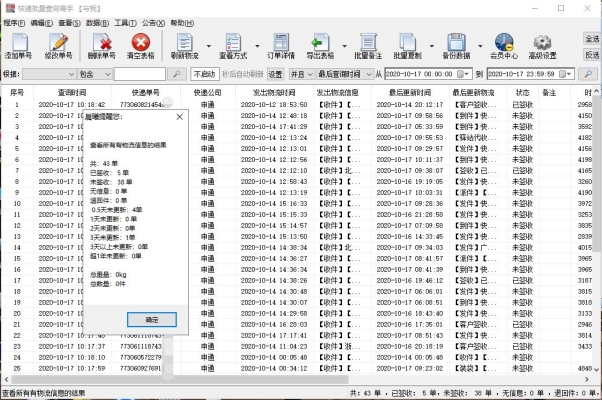This screenshot has width=602, height=400.
Task: Click cell 2020-10-12 18:53:50 in row 1
Action: pos(274,105)
